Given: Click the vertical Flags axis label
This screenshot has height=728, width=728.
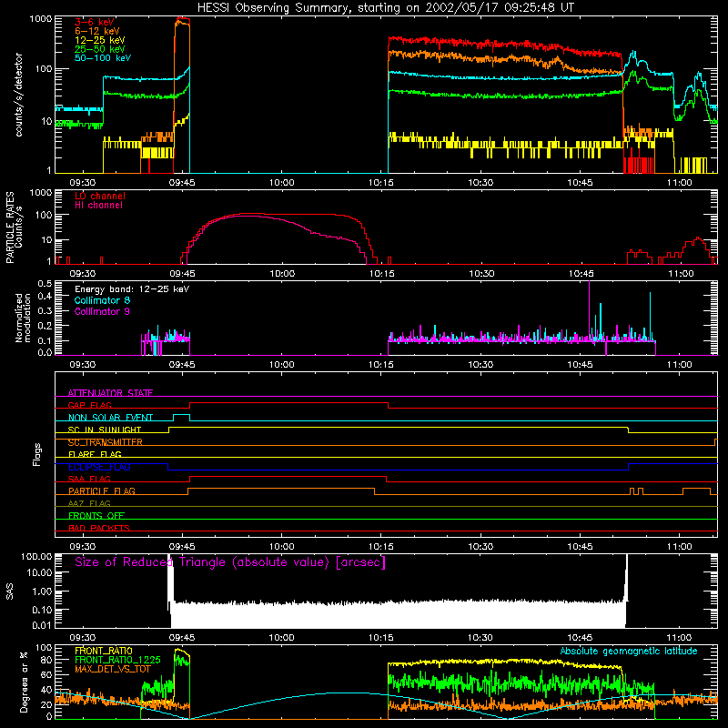Looking at the screenshot, I should (x=37, y=454).
